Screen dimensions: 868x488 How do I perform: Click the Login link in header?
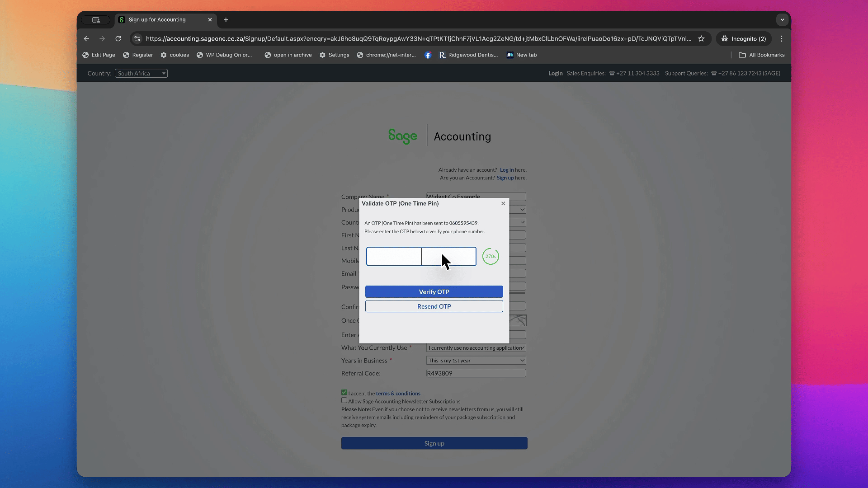(x=556, y=73)
